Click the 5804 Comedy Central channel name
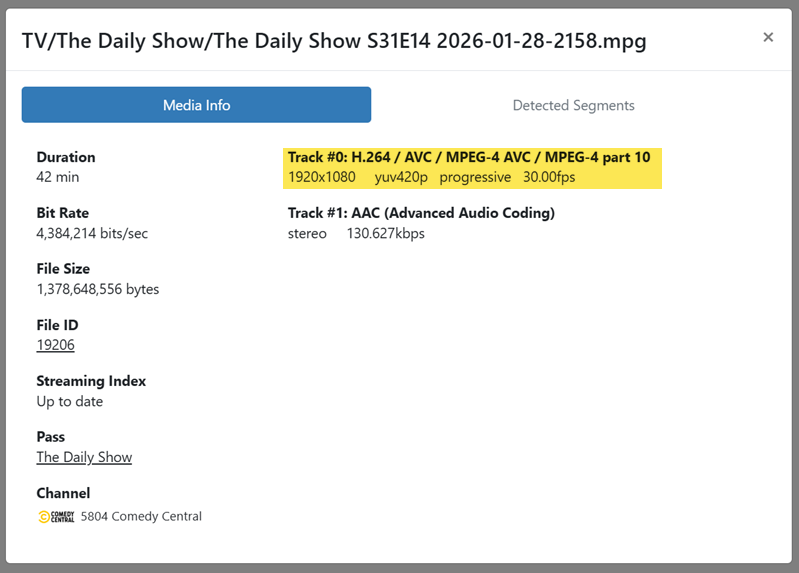The width and height of the screenshot is (799, 573). point(141,517)
